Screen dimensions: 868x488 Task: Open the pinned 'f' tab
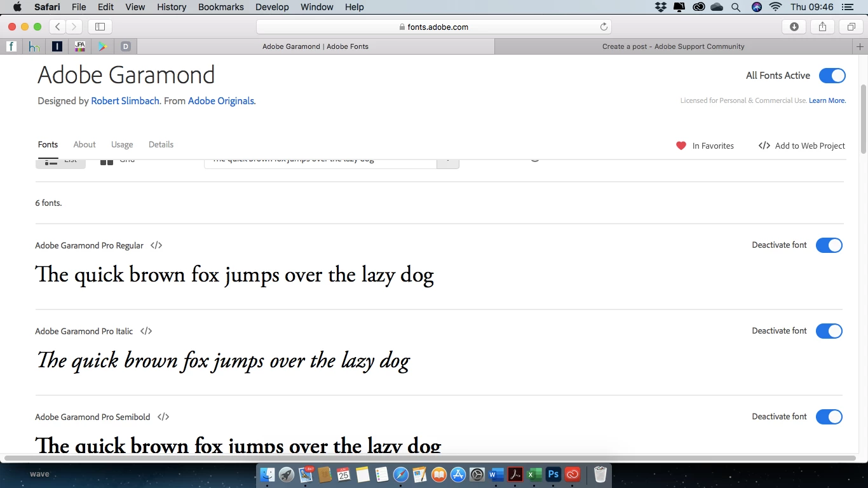click(x=11, y=46)
